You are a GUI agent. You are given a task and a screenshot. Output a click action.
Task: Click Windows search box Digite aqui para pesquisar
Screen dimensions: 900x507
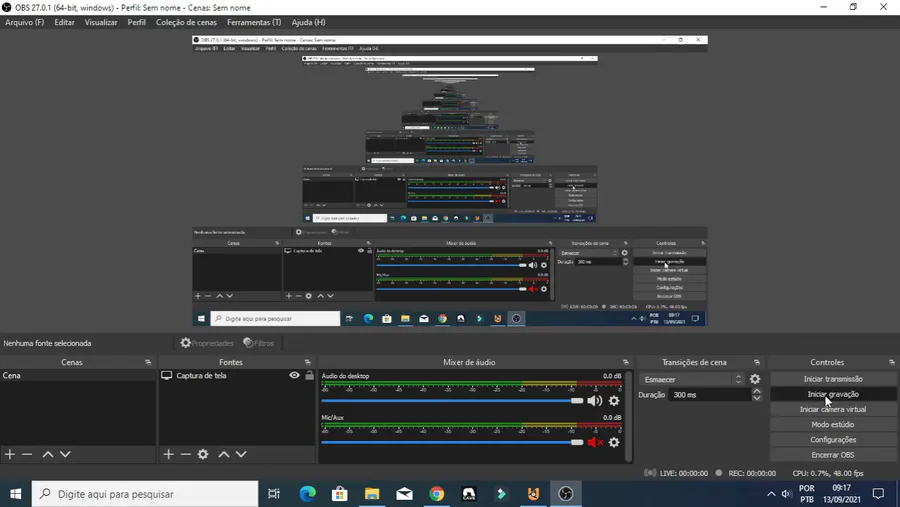(145, 494)
